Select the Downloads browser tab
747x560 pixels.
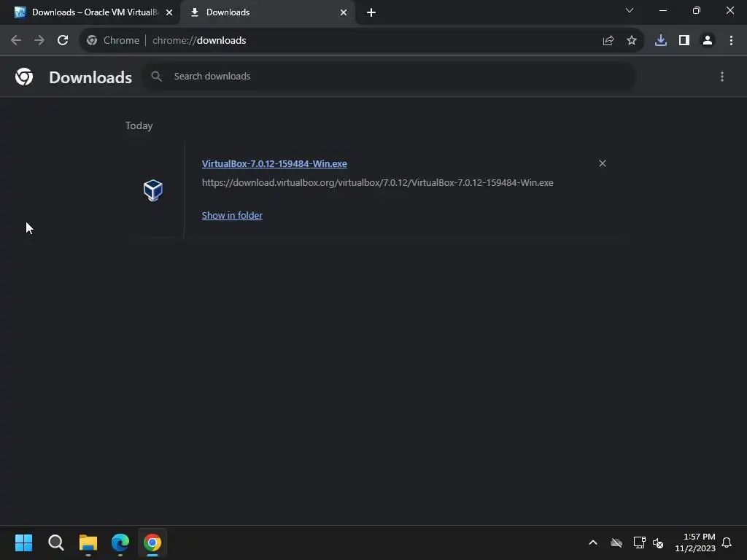(x=267, y=12)
